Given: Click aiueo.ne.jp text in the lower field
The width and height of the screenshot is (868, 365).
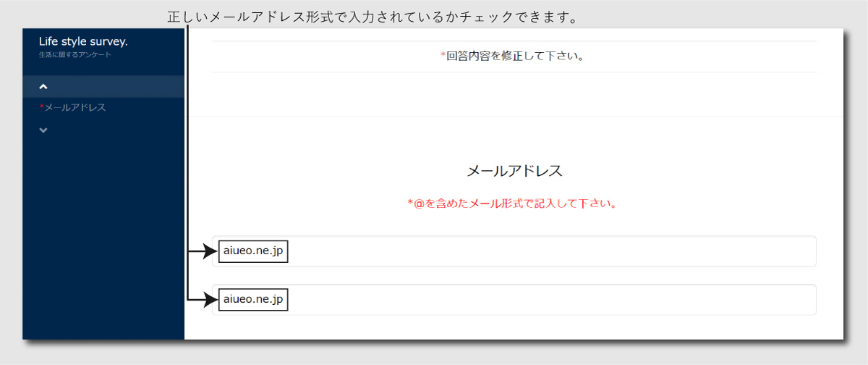Looking at the screenshot, I should pos(253,299).
